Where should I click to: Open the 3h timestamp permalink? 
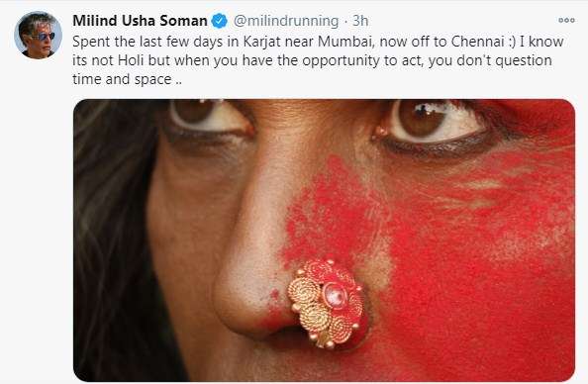pos(360,21)
